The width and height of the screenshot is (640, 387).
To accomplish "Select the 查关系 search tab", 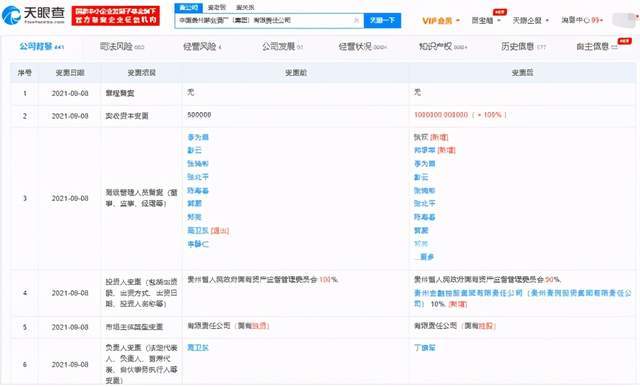I will [245, 7].
